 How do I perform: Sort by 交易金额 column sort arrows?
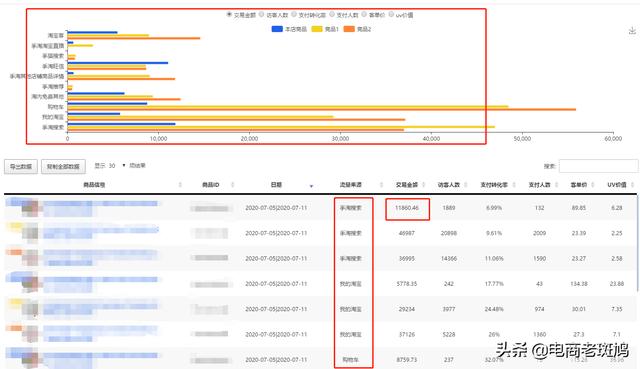tap(424, 185)
